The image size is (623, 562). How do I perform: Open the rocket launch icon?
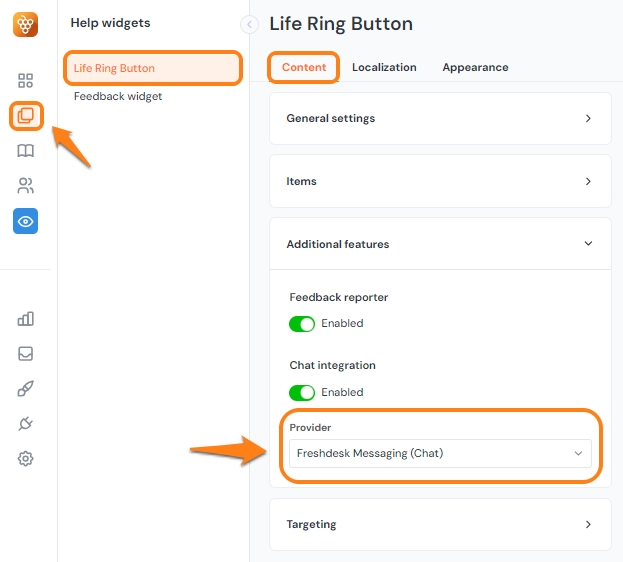[26, 389]
